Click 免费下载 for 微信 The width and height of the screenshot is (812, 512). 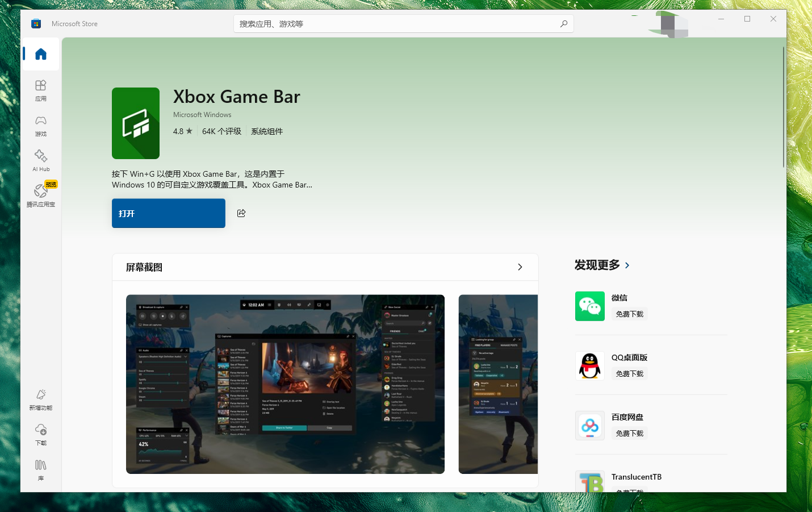pyautogui.click(x=630, y=314)
